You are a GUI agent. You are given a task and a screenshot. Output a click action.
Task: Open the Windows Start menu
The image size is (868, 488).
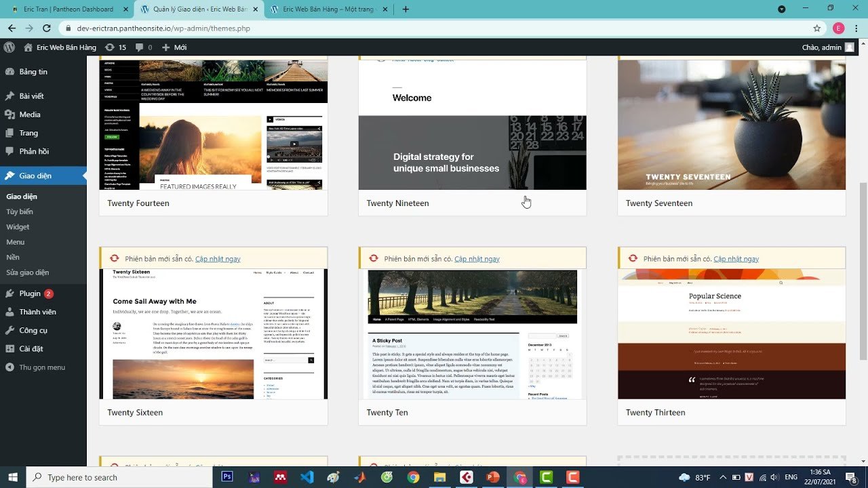click(x=12, y=477)
